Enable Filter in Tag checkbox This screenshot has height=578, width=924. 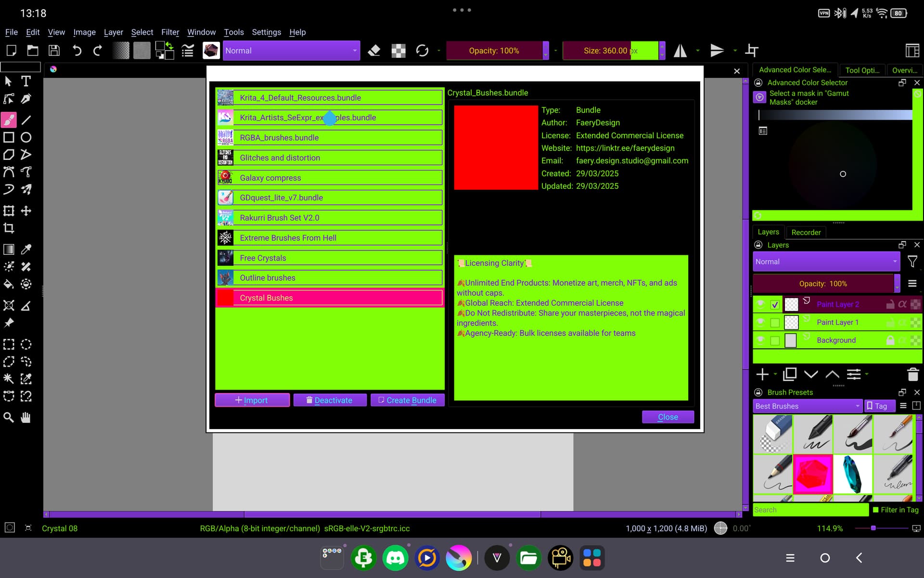pyautogui.click(x=876, y=510)
